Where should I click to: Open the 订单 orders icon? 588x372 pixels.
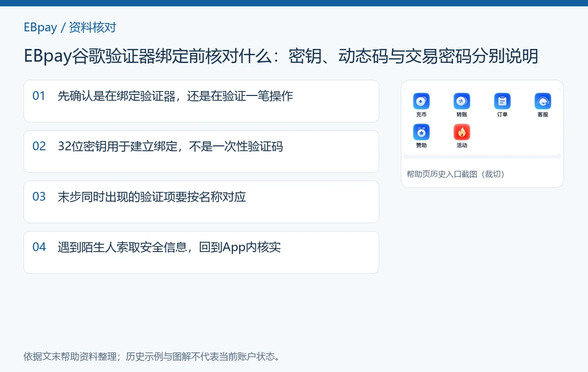[x=502, y=101]
